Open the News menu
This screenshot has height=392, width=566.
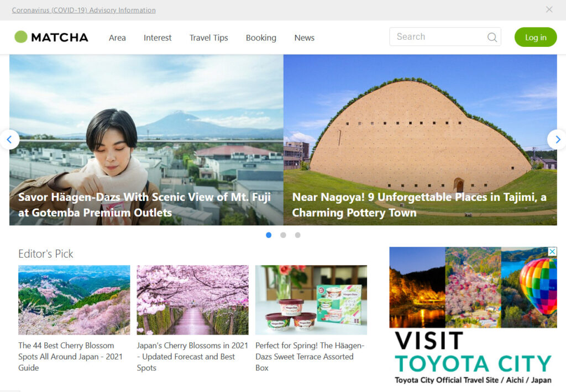click(305, 38)
